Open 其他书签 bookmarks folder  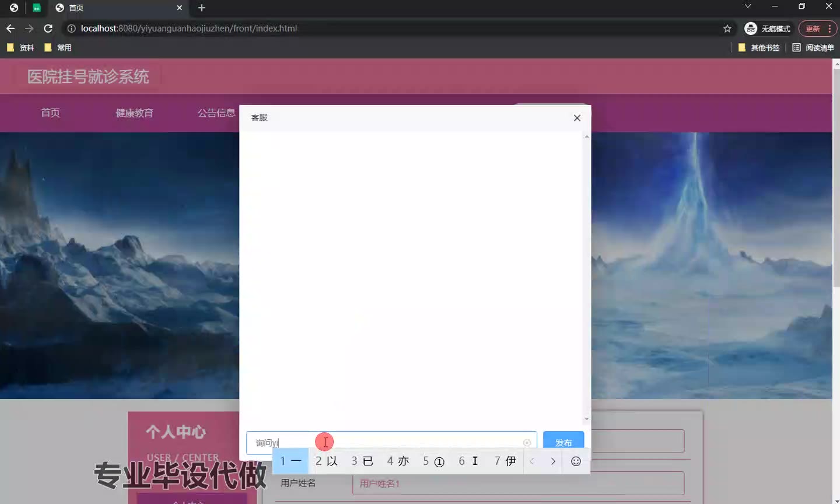tap(759, 48)
